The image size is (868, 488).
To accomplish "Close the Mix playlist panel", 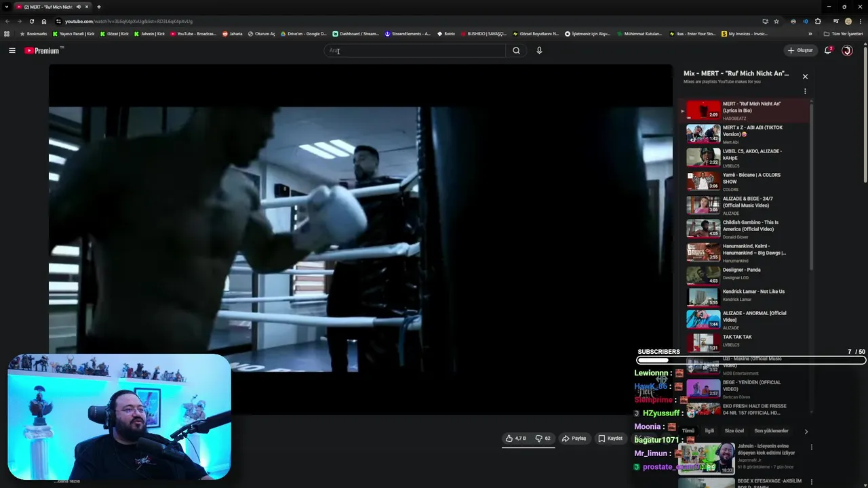I will pos(805,77).
